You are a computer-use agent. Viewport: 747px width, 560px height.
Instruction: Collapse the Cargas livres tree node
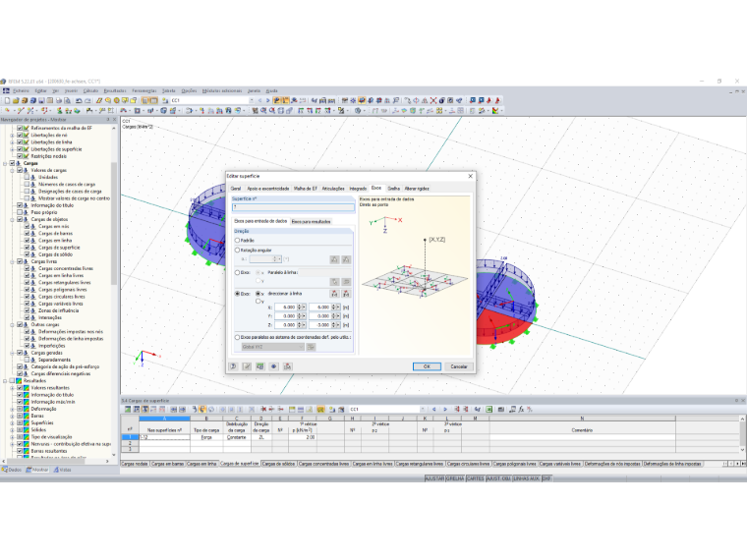click(x=13, y=261)
